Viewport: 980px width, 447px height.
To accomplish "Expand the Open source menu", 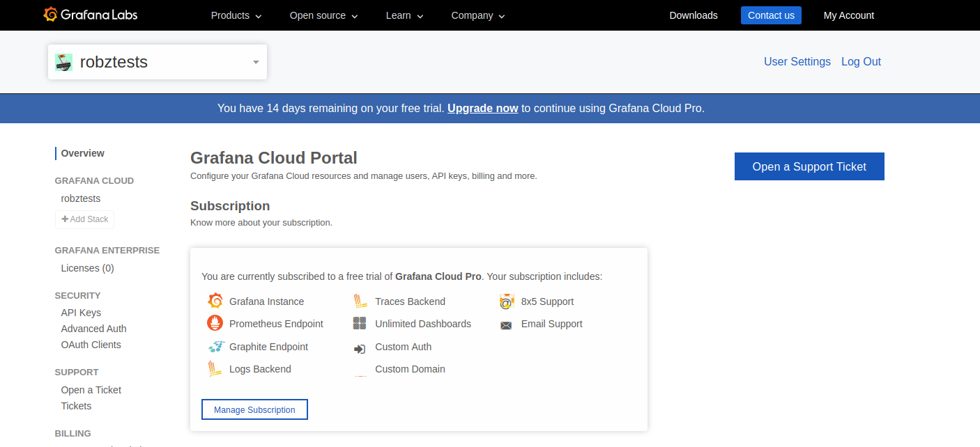I will [323, 15].
